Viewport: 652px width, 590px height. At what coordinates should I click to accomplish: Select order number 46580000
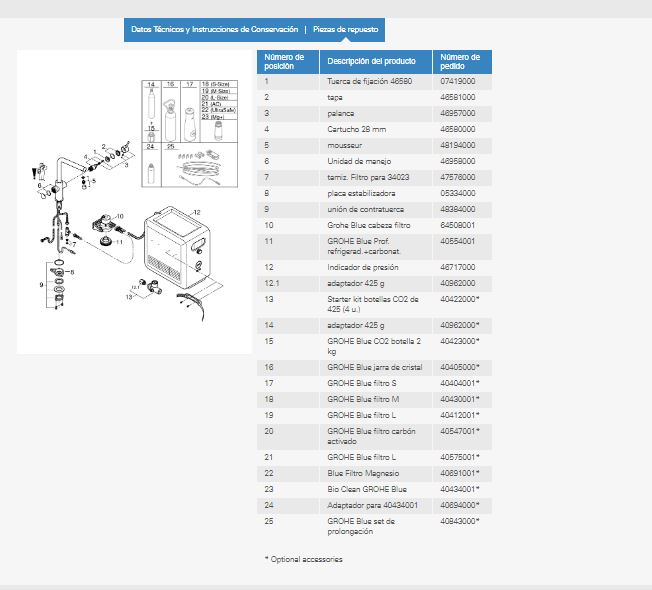point(457,130)
